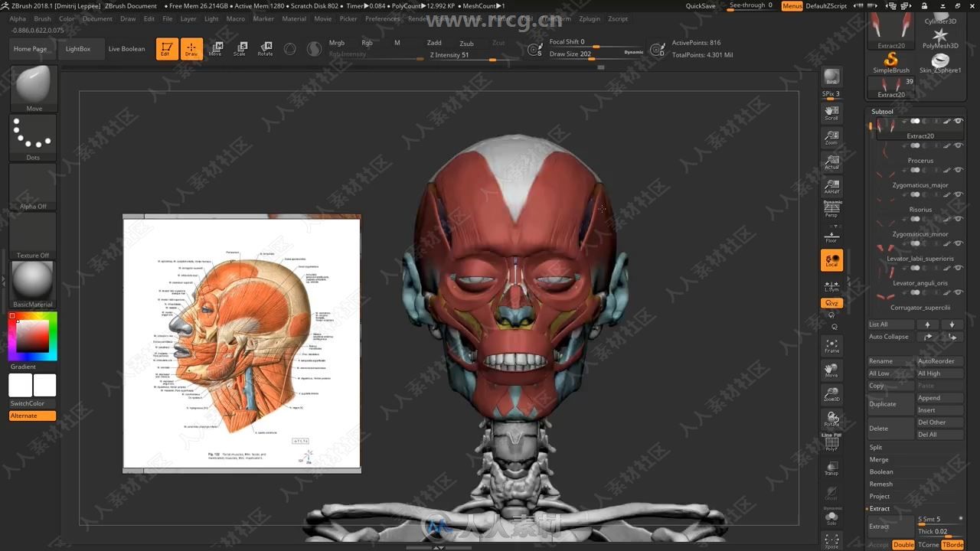Move subtool down with down arrow
Image resolution: width=980 pixels, height=551 pixels.
[952, 324]
